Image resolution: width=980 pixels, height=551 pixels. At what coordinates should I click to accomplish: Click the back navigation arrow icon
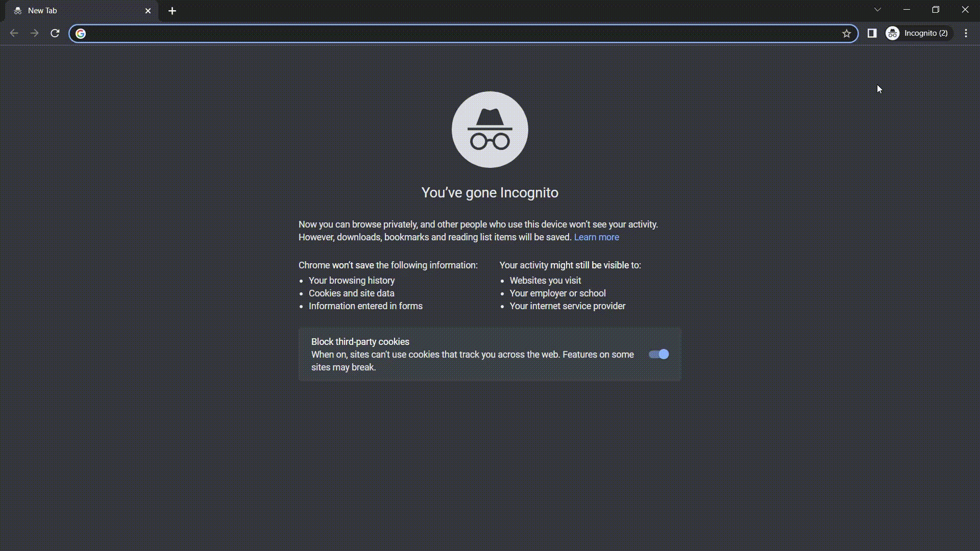tap(15, 33)
